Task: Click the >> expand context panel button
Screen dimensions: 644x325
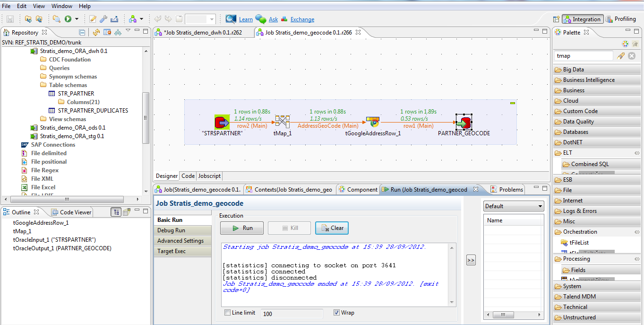Action: (x=471, y=260)
